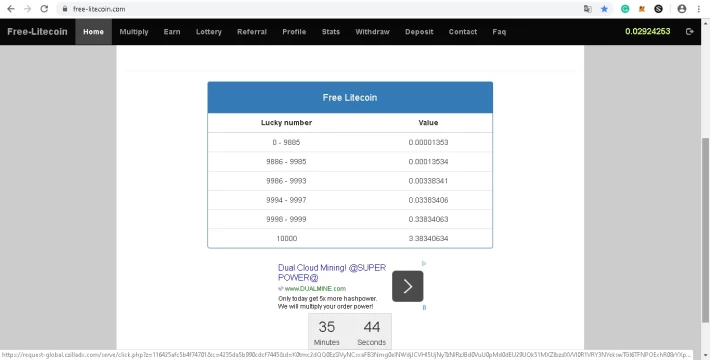The height and width of the screenshot is (360, 710).
Task: Click the Lucky number column header
Action: click(286, 123)
